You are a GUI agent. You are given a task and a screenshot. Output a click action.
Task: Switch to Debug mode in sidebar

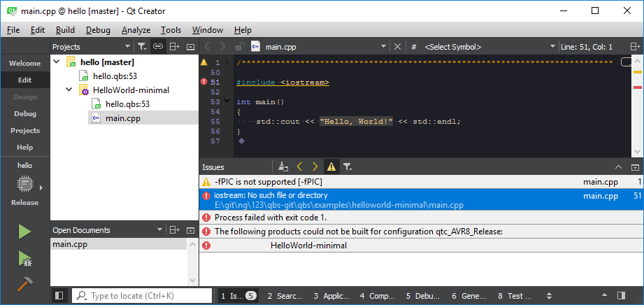[x=24, y=113]
